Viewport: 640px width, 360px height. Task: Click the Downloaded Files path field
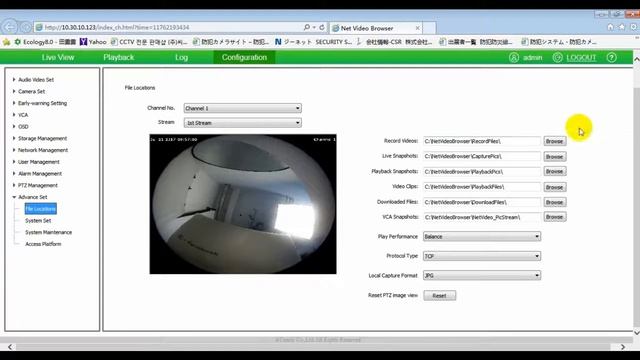[x=482, y=202]
